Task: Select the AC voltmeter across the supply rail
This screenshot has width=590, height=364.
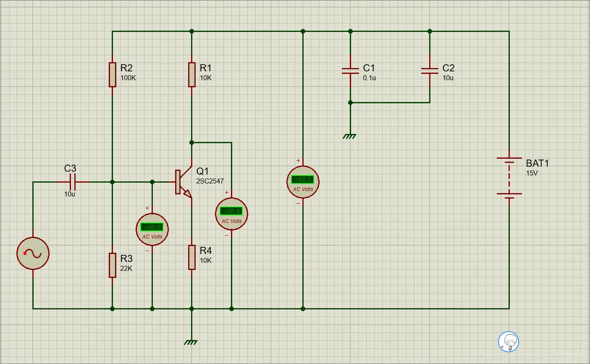Action: coord(303,181)
